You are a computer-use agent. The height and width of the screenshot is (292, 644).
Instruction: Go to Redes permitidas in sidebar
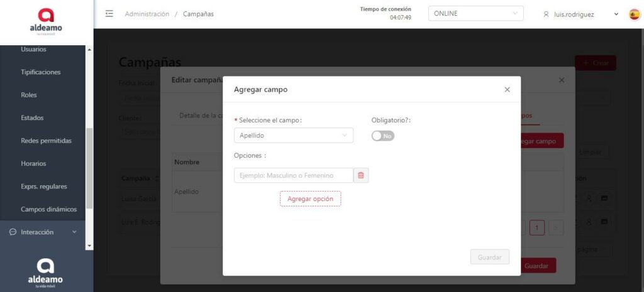[x=46, y=141]
